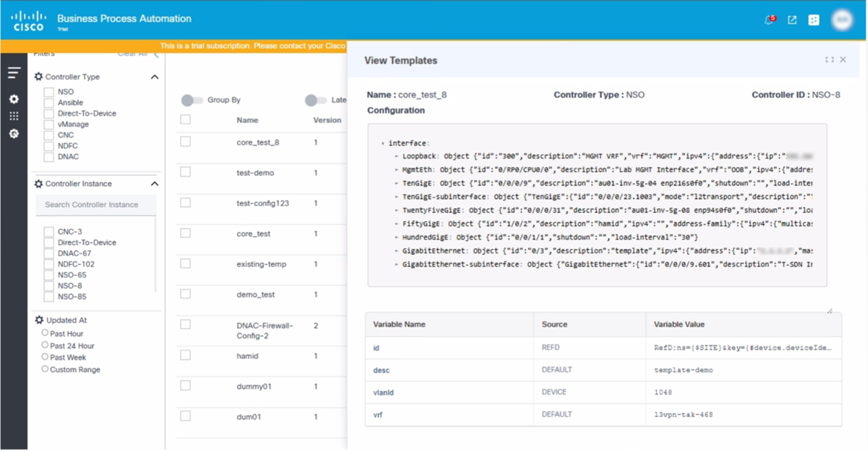Expand the Loopback object in configuration
This screenshot has height=451, width=868.
pyautogui.click(x=397, y=157)
